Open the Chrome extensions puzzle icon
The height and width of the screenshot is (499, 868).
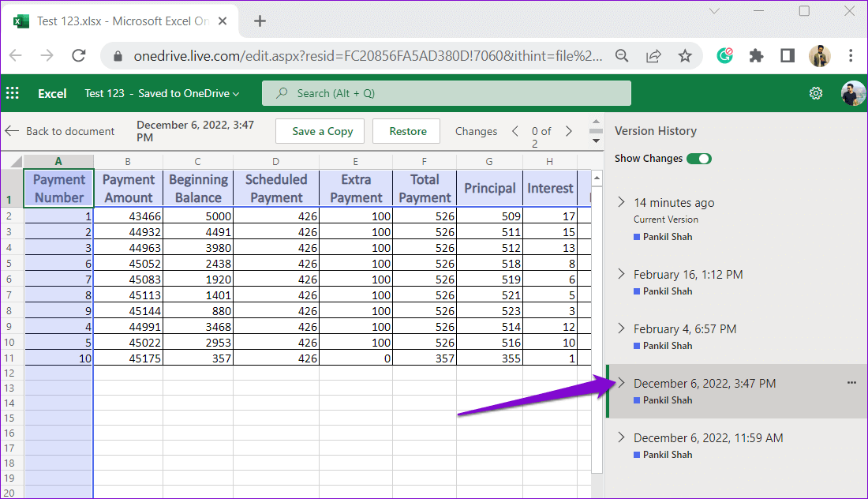[x=756, y=55]
